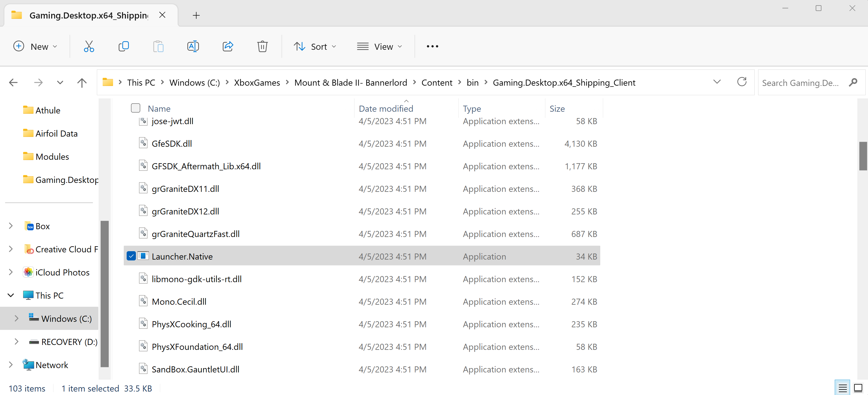This screenshot has width=868, height=395.
Task: Click the Delete icon to remove selection
Action: click(263, 46)
